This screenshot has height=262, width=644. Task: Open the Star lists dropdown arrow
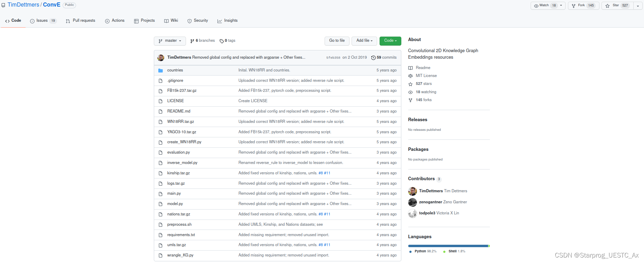(638, 6)
